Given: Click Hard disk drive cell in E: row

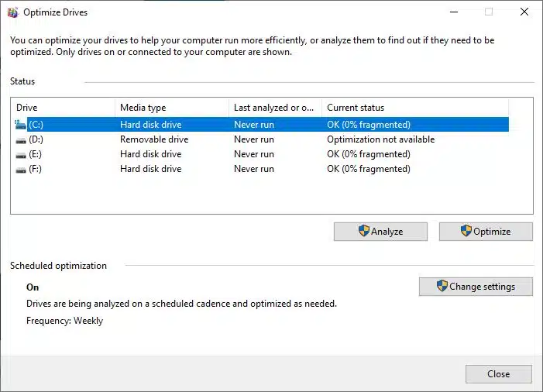Looking at the screenshot, I should [150, 154].
